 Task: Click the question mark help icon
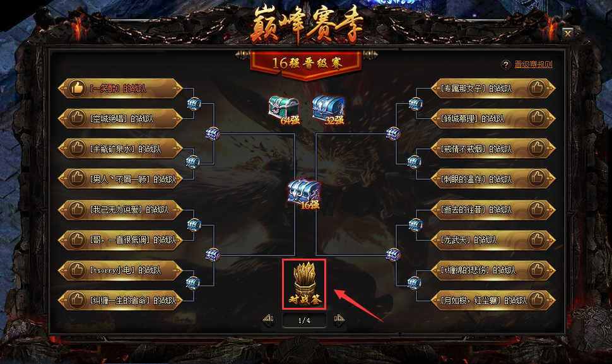[x=506, y=65]
